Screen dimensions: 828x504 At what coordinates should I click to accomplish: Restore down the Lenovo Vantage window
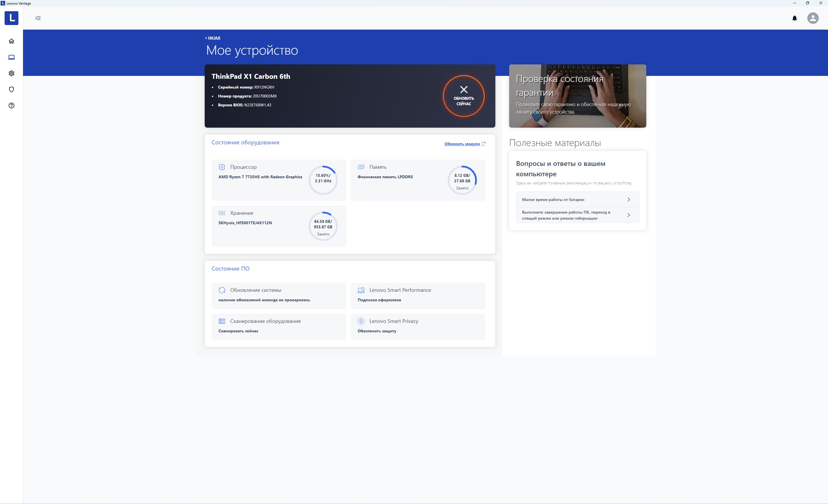coord(808,3)
